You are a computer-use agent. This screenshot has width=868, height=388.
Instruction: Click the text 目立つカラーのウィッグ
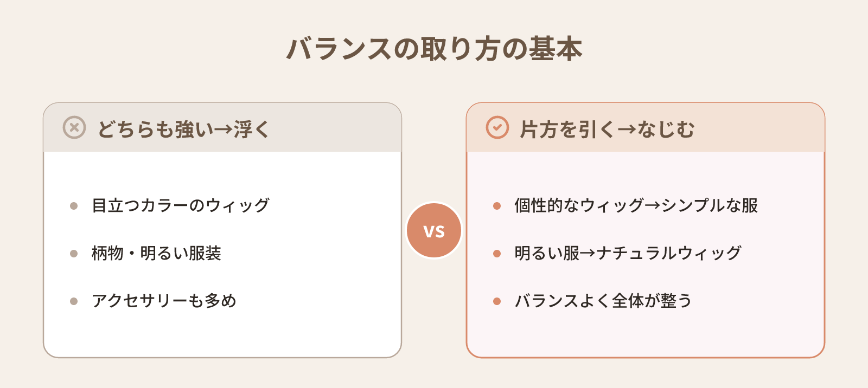pos(181,205)
